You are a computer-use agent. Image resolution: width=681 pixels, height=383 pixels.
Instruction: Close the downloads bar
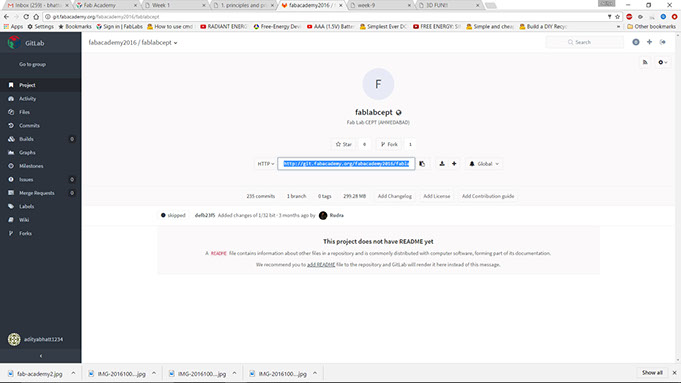click(674, 373)
